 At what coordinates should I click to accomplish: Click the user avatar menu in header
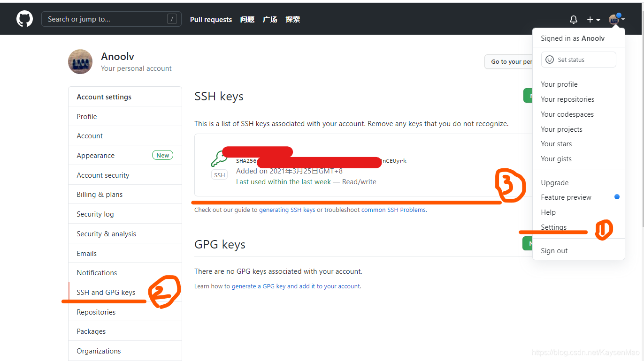616,19
